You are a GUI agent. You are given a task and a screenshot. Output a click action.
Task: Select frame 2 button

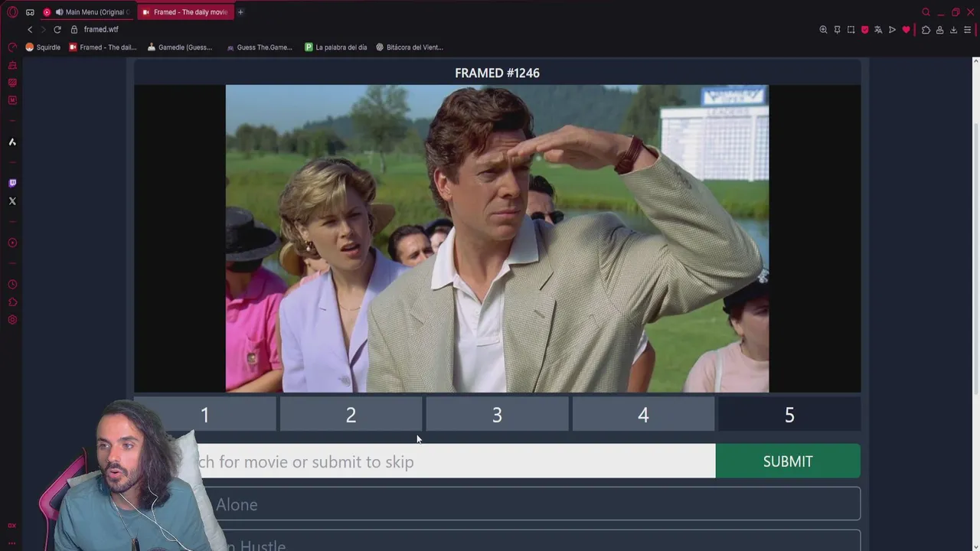351,414
